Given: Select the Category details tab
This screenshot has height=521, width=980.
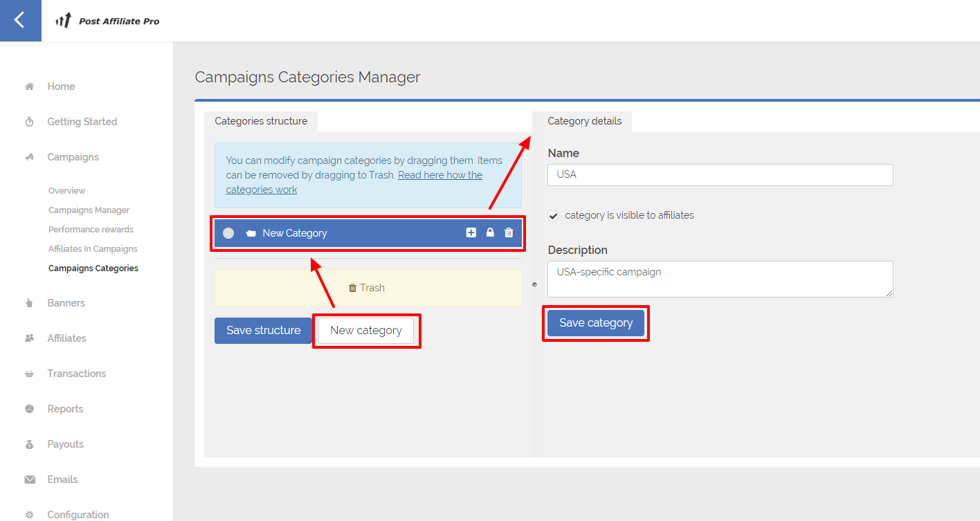Looking at the screenshot, I should (585, 121).
